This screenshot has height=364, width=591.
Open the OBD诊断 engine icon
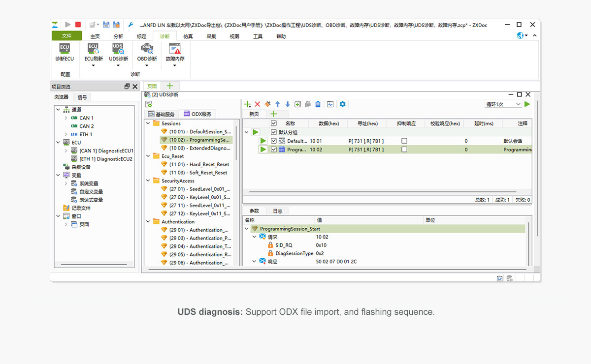(147, 49)
